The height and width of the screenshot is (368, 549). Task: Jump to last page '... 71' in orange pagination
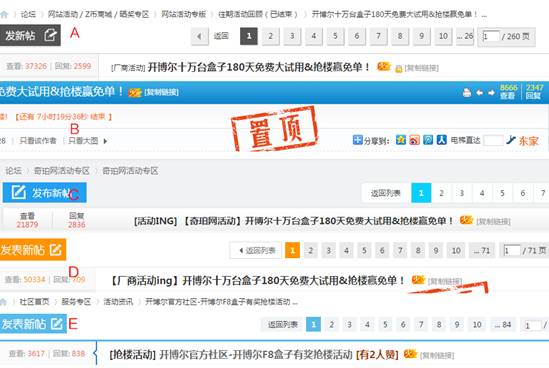click(x=482, y=250)
